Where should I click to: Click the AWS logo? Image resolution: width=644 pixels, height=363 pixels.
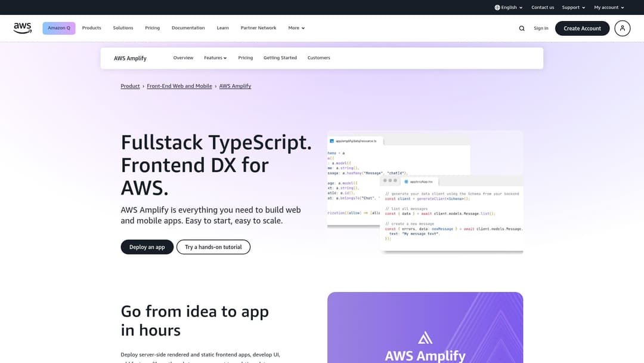click(x=23, y=28)
